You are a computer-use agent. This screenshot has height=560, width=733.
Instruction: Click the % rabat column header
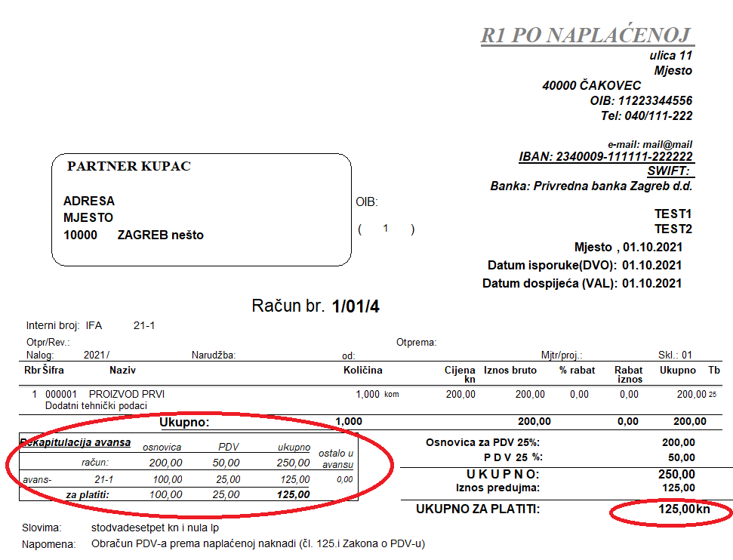click(577, 370)
